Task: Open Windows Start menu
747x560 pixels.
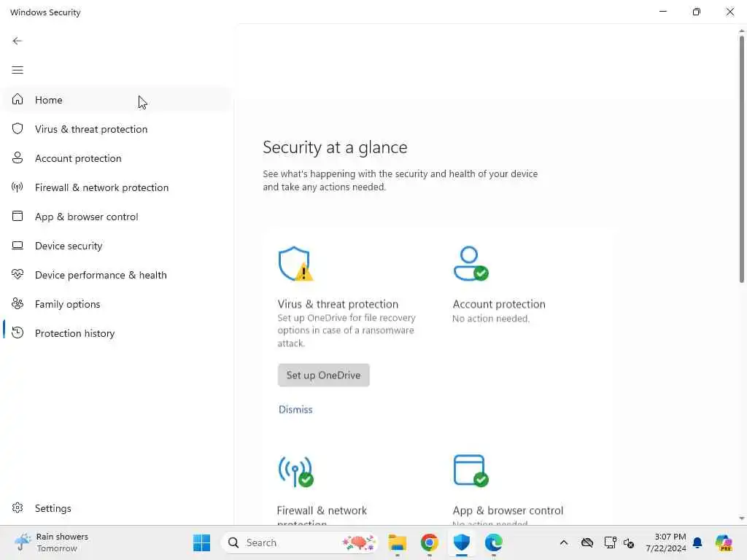Action: [201, 542]
